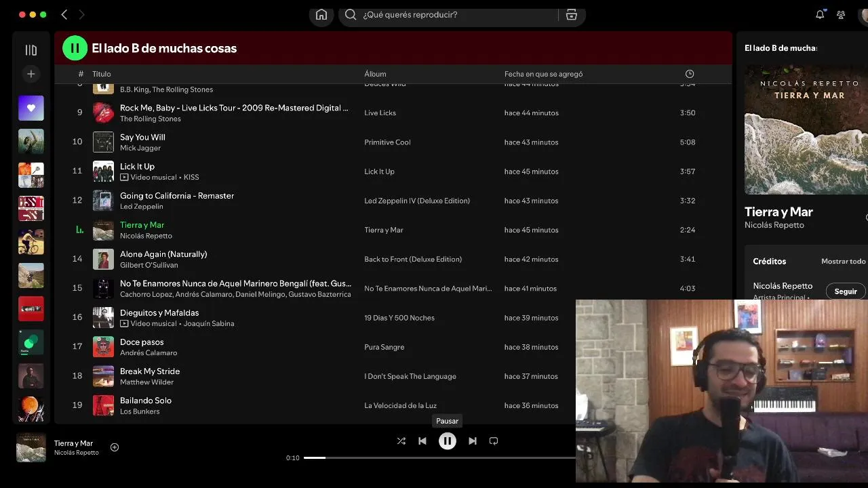Open album Pura Sangre
The image size is (868, 488).
pyautogui.click(x=384, y=347)
